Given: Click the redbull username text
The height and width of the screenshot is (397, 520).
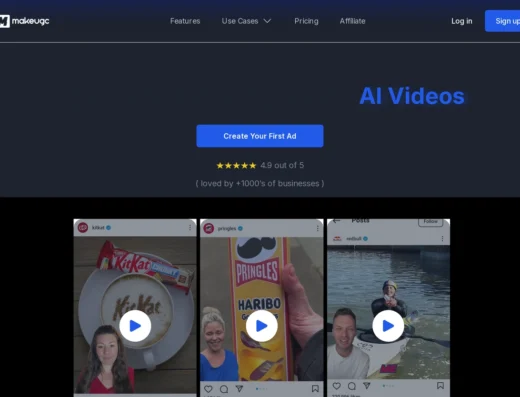Looking at the screenshot, I should (x=354, y=238).
